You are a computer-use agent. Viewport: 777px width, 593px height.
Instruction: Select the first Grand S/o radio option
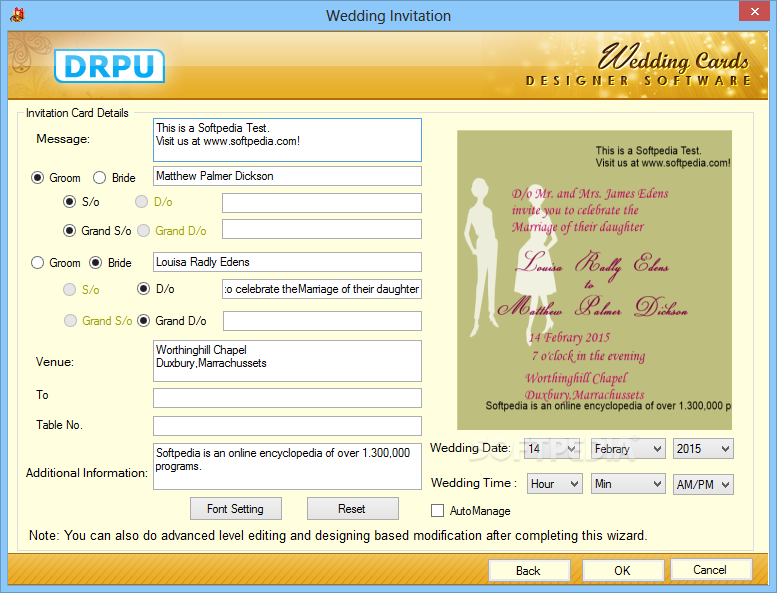click(69, 231)
